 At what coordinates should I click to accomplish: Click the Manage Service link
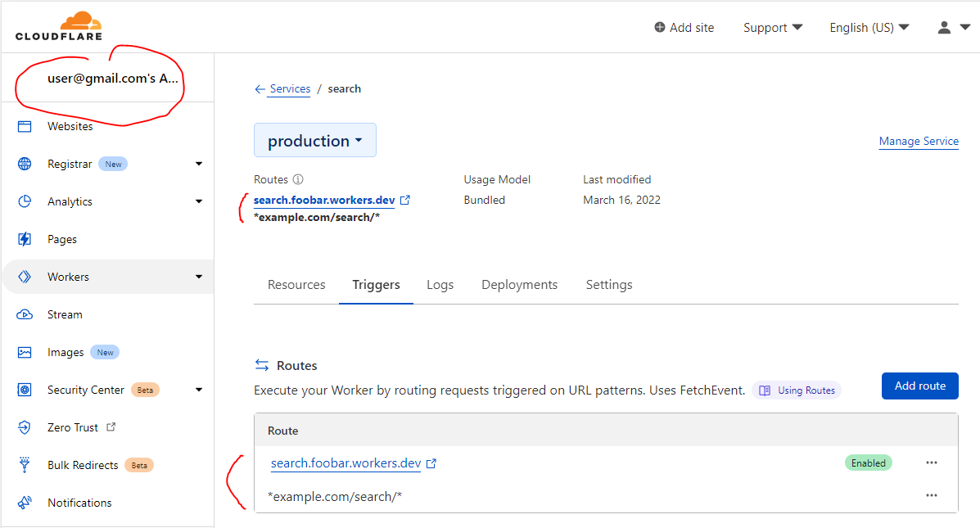pyautogui.click(x=919, y=142)
